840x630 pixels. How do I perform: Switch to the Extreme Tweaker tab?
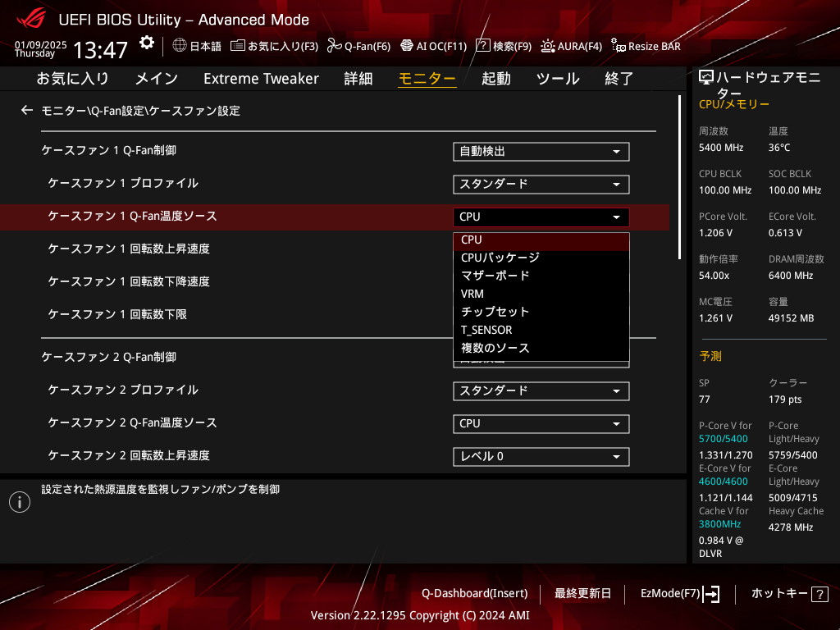pyautogui.click(x=261, y=79)
